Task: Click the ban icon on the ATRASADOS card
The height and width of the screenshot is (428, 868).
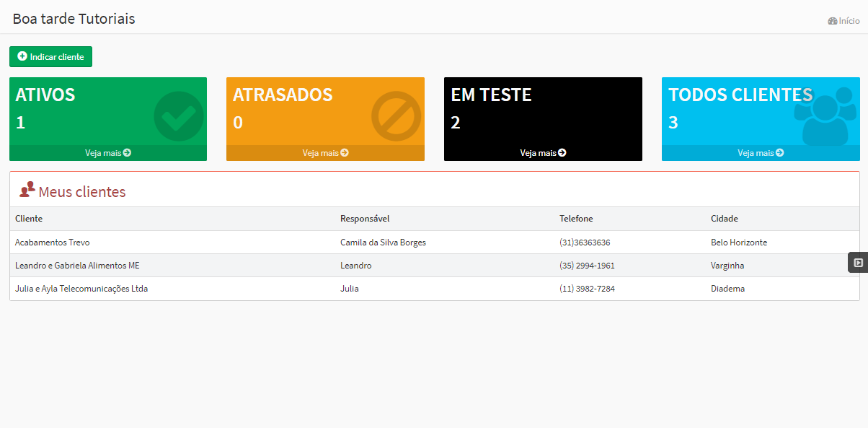Action: pyautogui.click(x=395, y=115)
